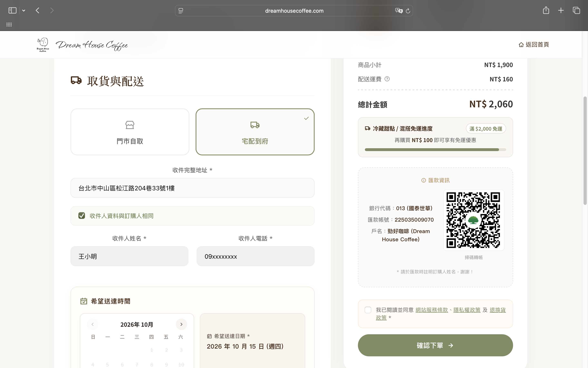The image size is (588, 368).
Task: Click the free-shipping progress bar
Action: click(x=435, y=150)
